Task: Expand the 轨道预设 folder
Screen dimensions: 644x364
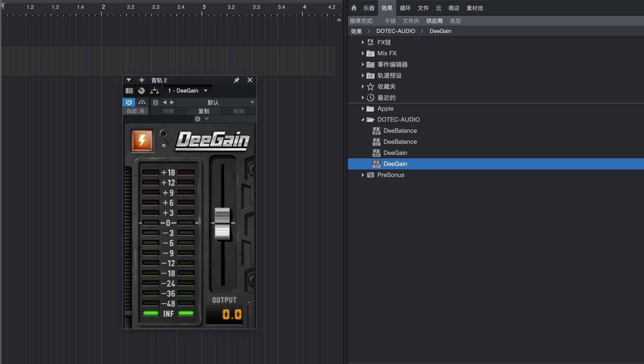Action: point(362,75)
